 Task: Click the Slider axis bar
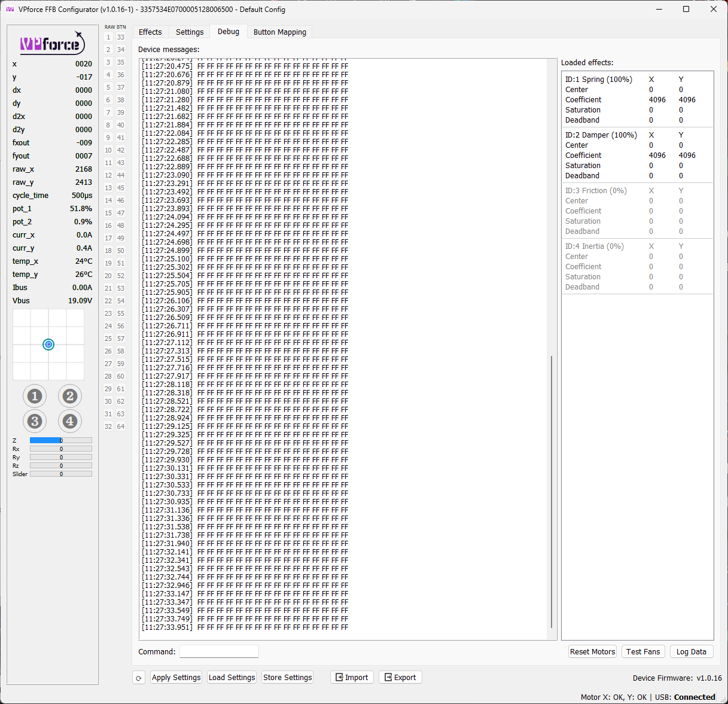[61, 474]
